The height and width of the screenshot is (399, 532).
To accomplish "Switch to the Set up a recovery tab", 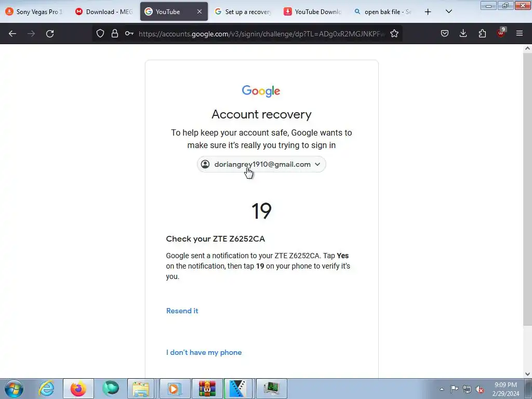I will coord(243,11).
